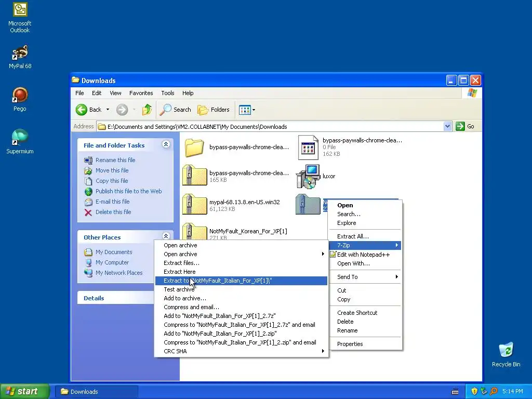The height and width of the screenshot is (399, 532).
Task: Click the Views toolbar icon
Action: tap(245, 110)
